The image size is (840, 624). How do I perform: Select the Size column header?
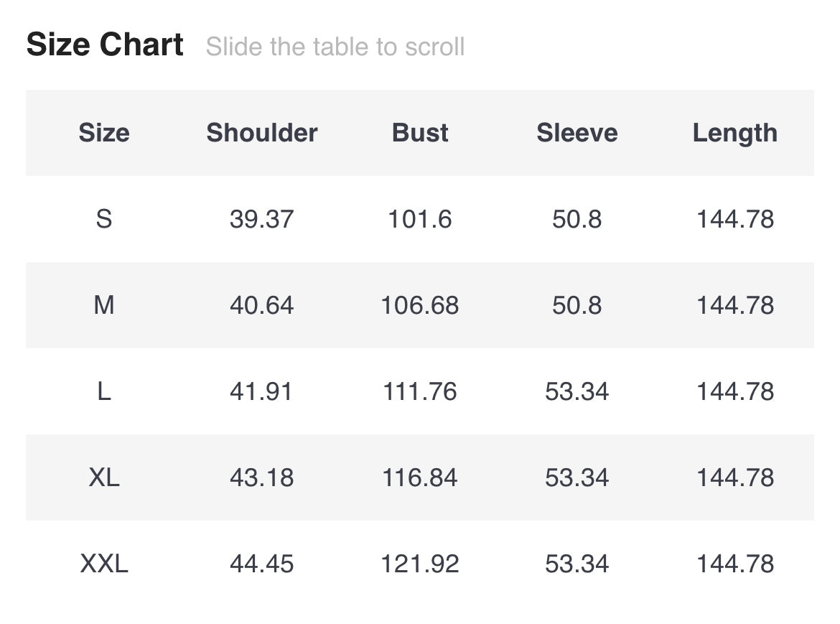tap(104, 133)
